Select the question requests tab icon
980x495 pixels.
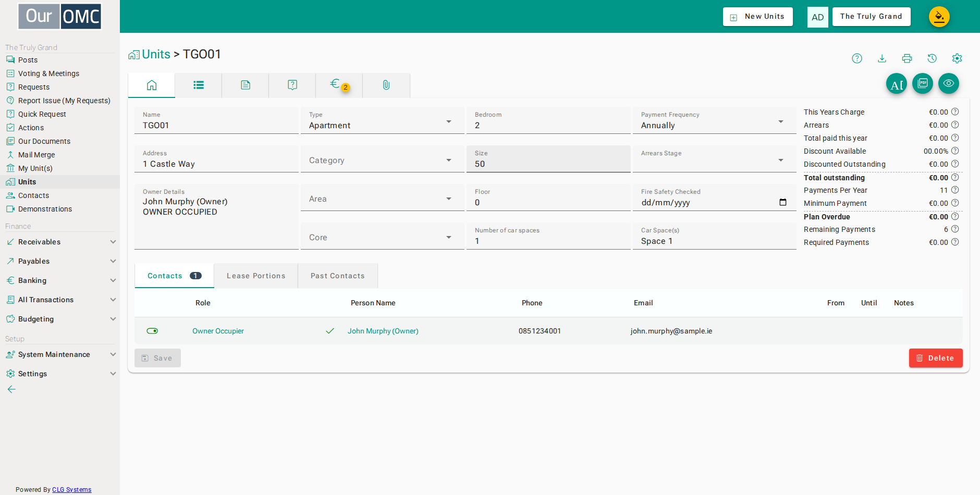point(292,85)
